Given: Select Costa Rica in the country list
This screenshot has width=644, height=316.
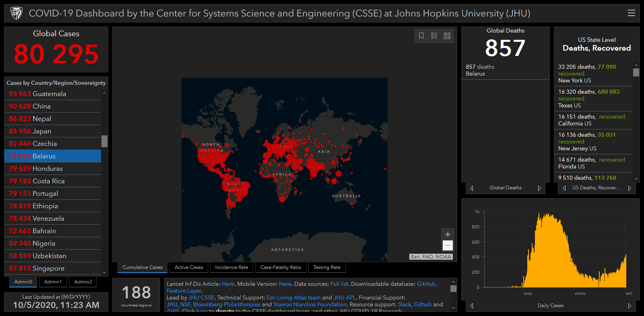Looking at the screenshot, I should (x=53, y=181).
